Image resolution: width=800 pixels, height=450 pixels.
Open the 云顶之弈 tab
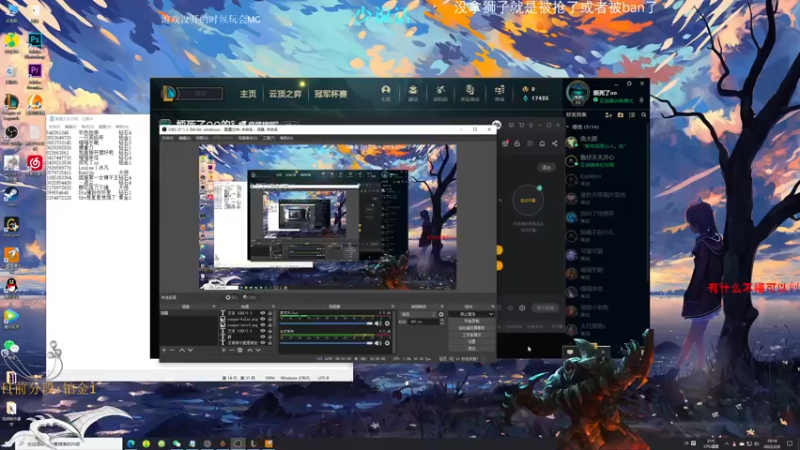(x=285, y=94)
